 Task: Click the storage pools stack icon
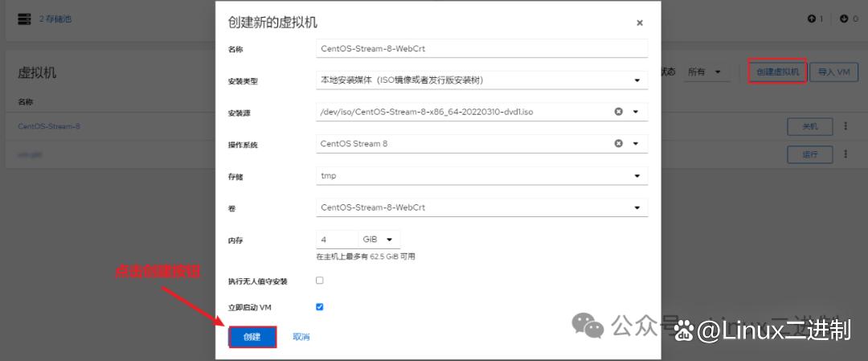coord(24,19)
